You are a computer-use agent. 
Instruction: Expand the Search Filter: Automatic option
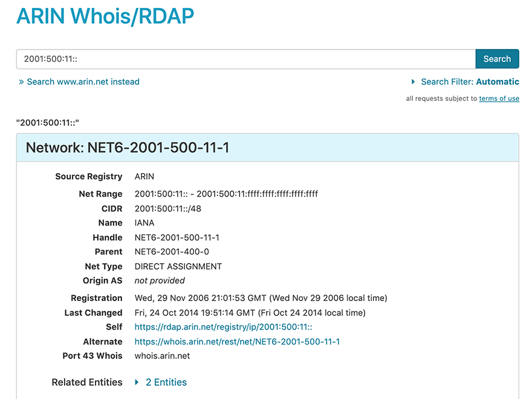coord(465,82)
